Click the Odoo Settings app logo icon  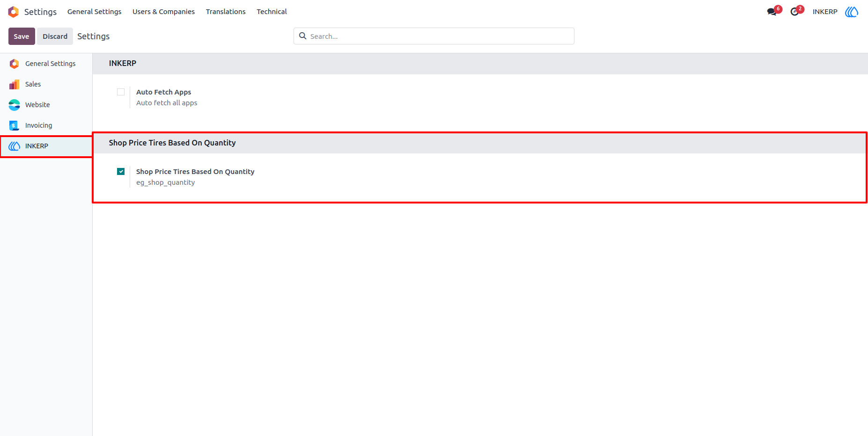click(x=14, y=12)
